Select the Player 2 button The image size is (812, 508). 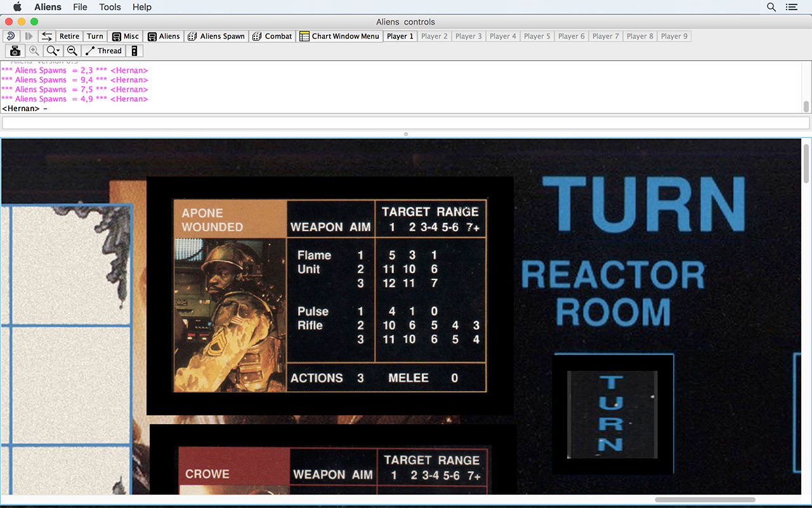(435, 36)
